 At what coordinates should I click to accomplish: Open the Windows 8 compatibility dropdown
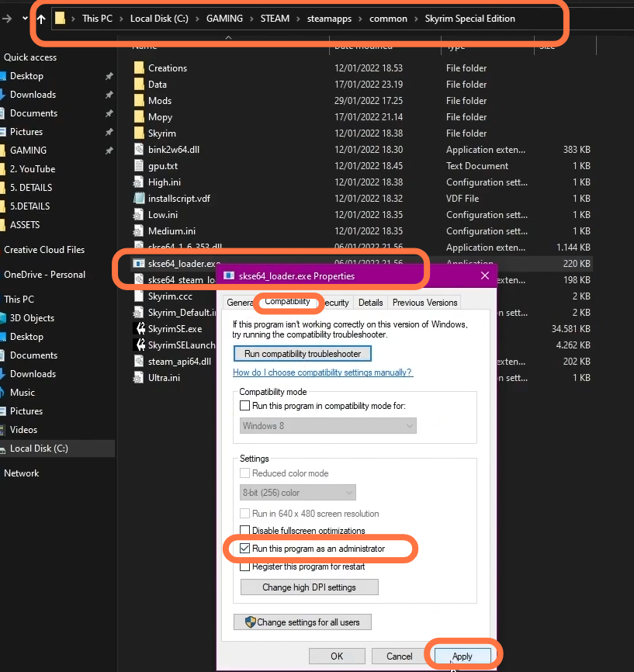tap(328, 425)
